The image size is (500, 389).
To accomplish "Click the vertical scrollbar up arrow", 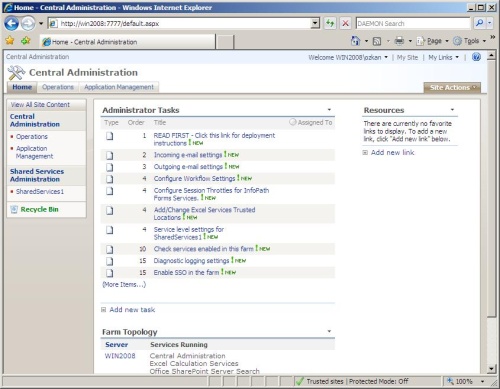I will tap(491, 56).
